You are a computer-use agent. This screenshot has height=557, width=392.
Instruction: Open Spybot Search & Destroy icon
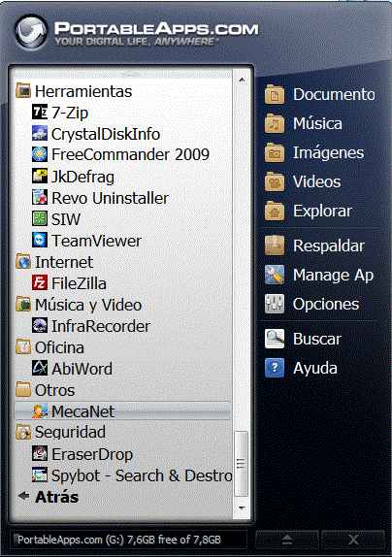(x=40, y=475)
